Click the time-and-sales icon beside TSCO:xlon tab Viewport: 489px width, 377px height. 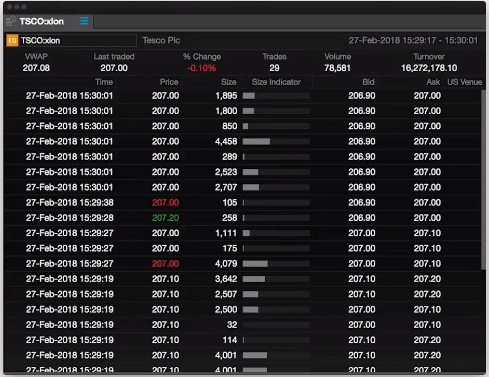click(11, 21)
